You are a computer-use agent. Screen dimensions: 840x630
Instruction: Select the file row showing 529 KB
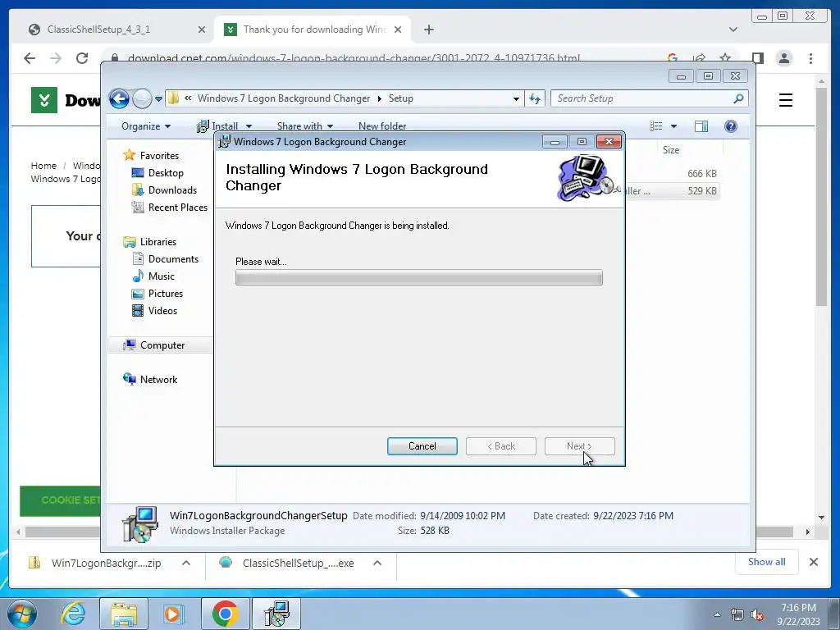coord(673,190)
